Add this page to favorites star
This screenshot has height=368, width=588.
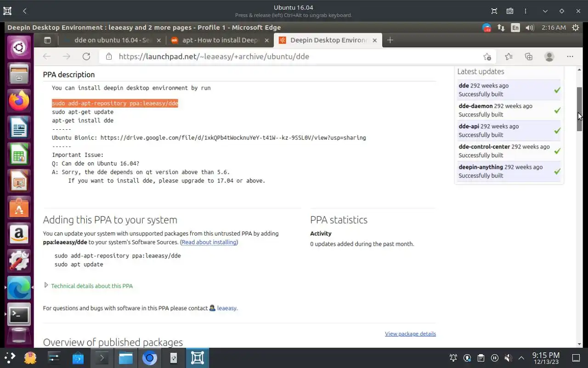point(487,57)
